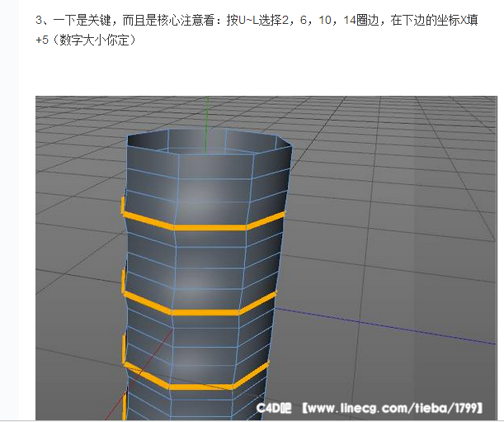Image resolution: width=504 pixels, height=422 pixels.
Task: Click the text '+5（数字大小你定）'
Action: coord(86,40)
